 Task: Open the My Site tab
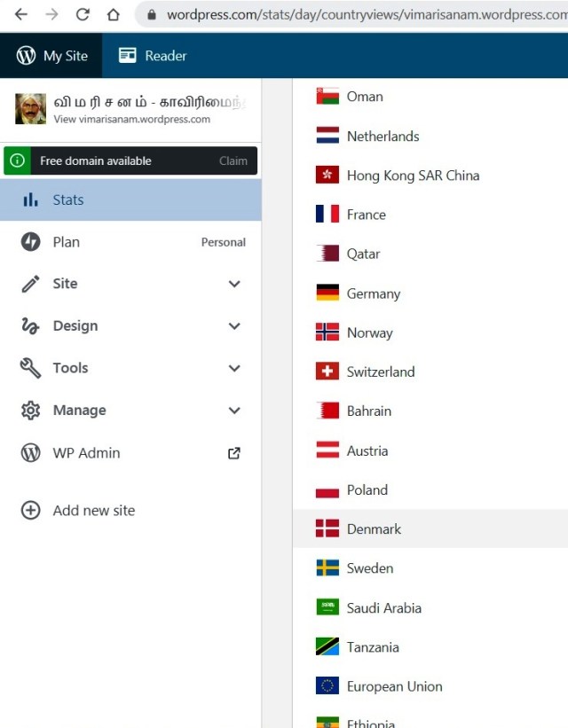(52, 56)
